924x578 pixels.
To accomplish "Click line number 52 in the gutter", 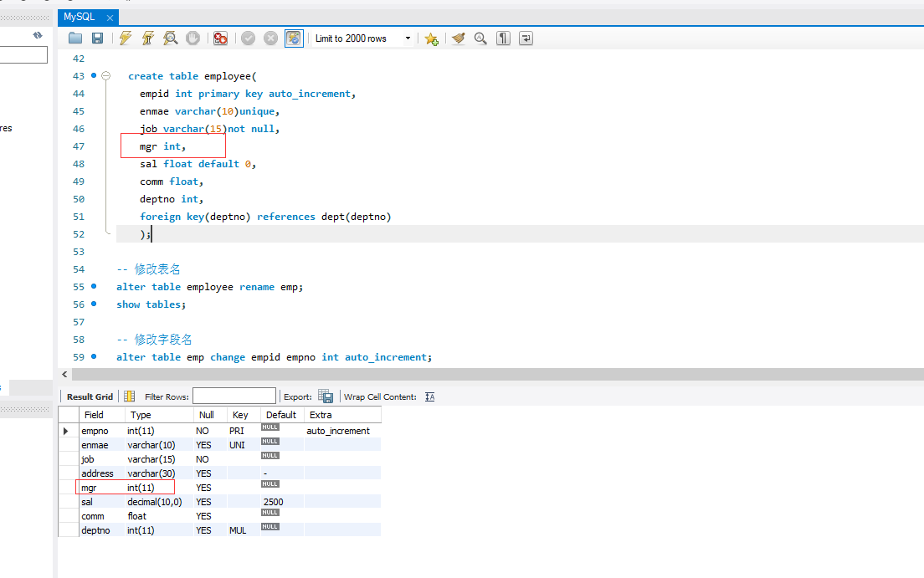I will click(79, 234).
